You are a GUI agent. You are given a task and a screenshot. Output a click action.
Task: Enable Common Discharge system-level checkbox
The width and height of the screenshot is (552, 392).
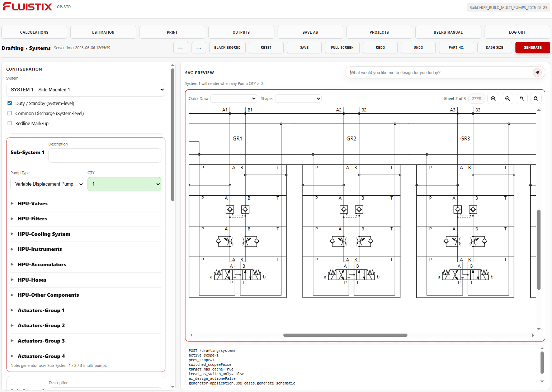click(10, 113)
